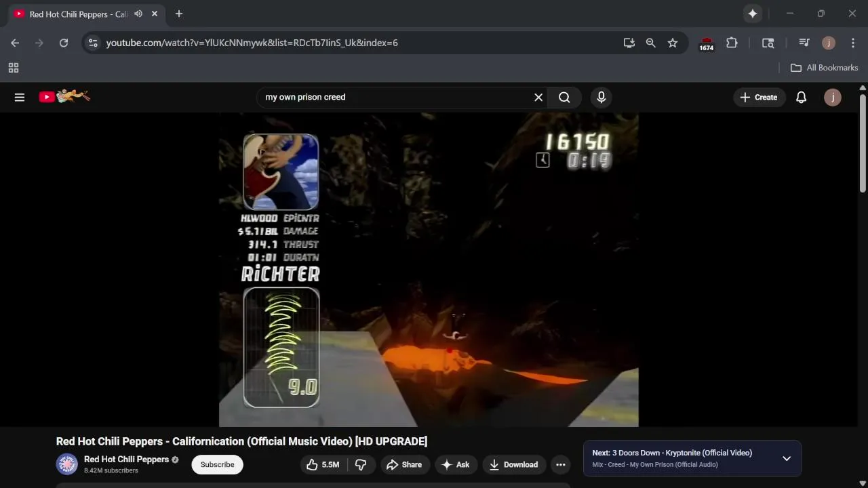Open more actions three-dot menu
The height and width of the screenshot is (488, 868).
[561, 464]
